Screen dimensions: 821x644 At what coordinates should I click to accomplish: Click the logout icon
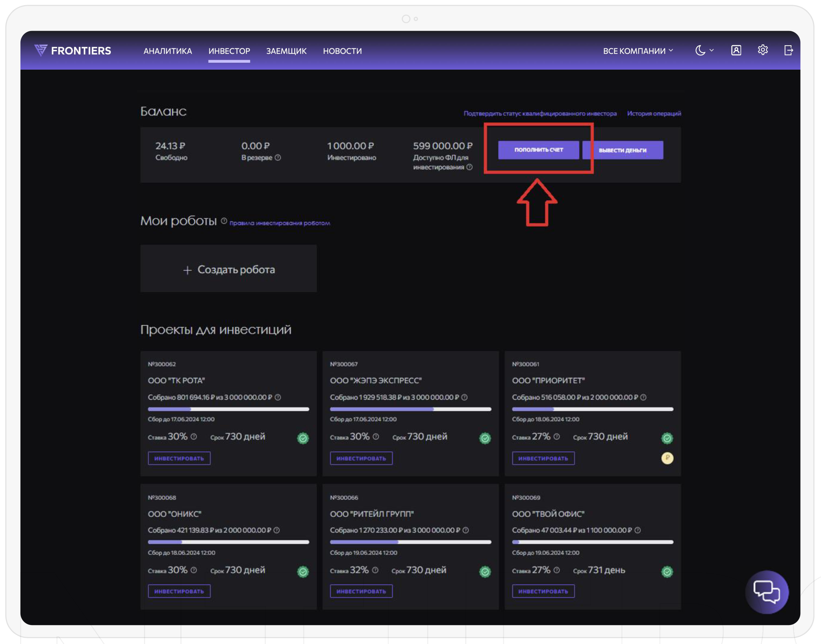[789, 50]
